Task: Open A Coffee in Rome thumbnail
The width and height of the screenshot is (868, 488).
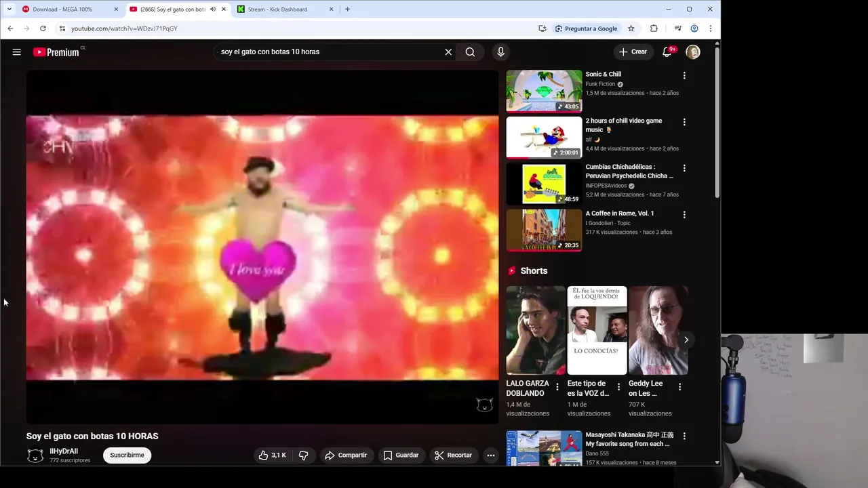Action: (x=544, y=230)
